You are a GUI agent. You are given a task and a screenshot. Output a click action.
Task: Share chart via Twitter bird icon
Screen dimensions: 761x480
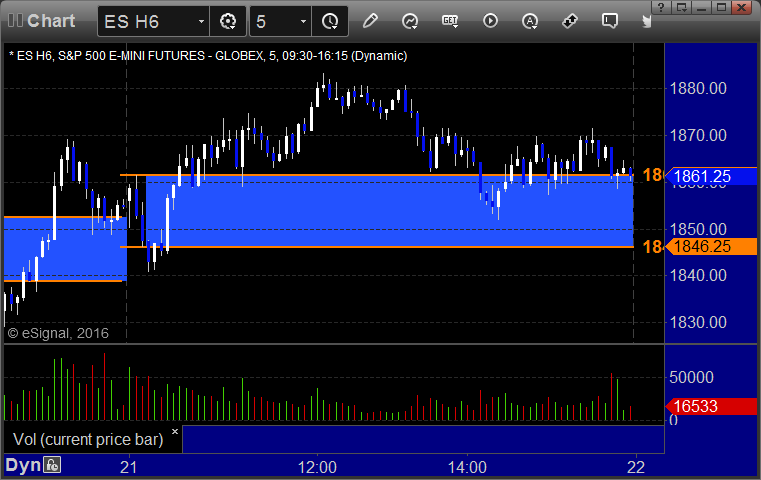[x=646, y=21]
